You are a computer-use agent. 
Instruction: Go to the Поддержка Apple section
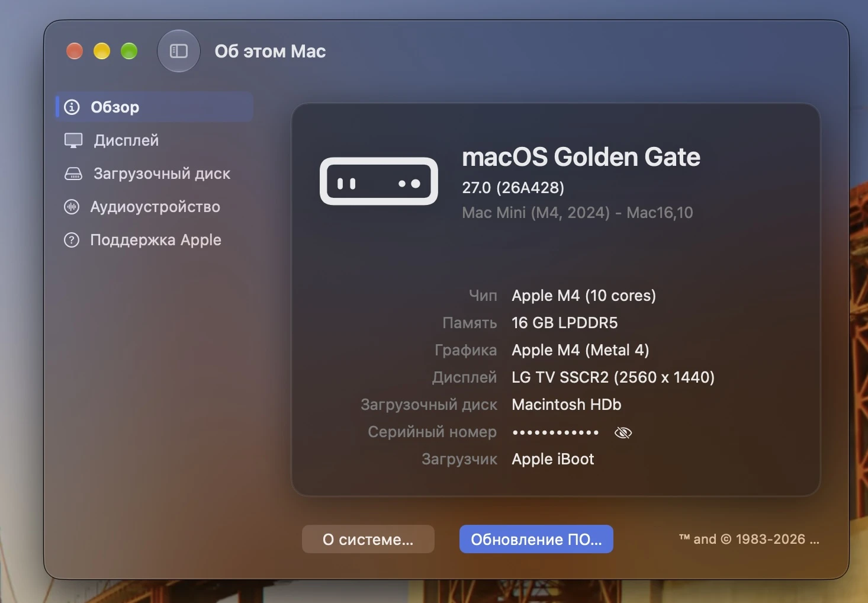click(155, 240)
